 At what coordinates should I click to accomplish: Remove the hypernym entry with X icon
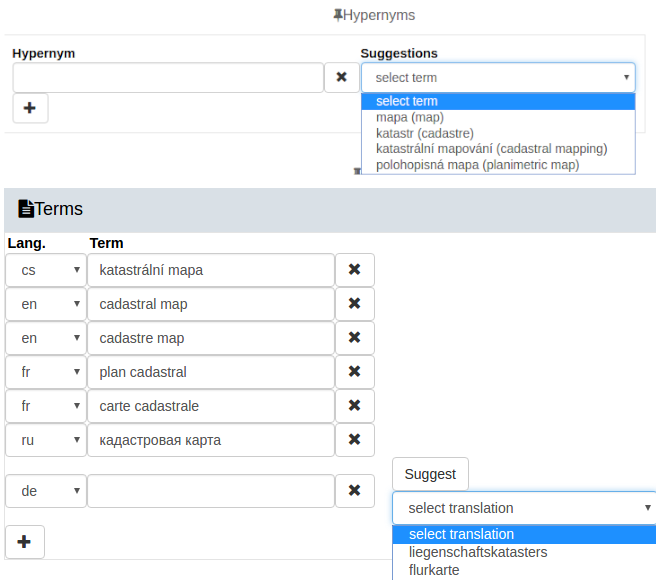341,77
